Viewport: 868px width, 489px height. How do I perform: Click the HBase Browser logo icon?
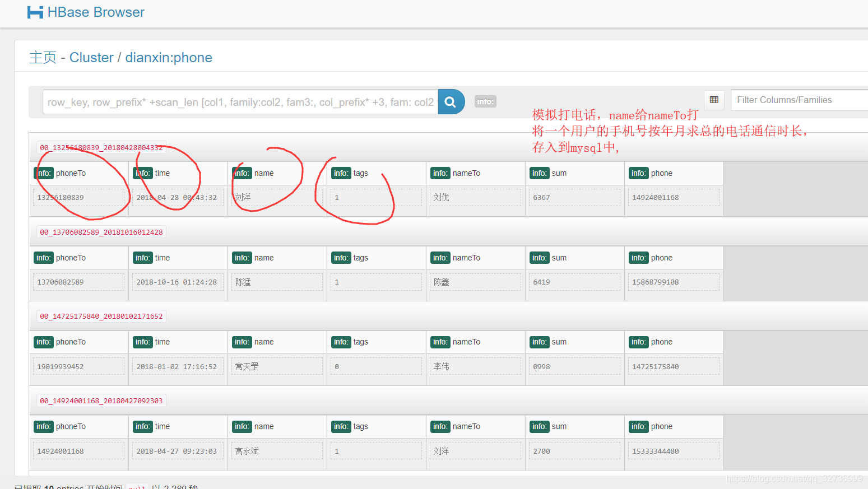point(35,12)
